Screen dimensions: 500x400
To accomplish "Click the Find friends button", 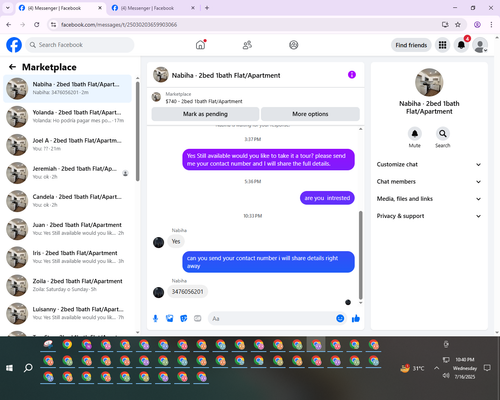I will point(411,45).
